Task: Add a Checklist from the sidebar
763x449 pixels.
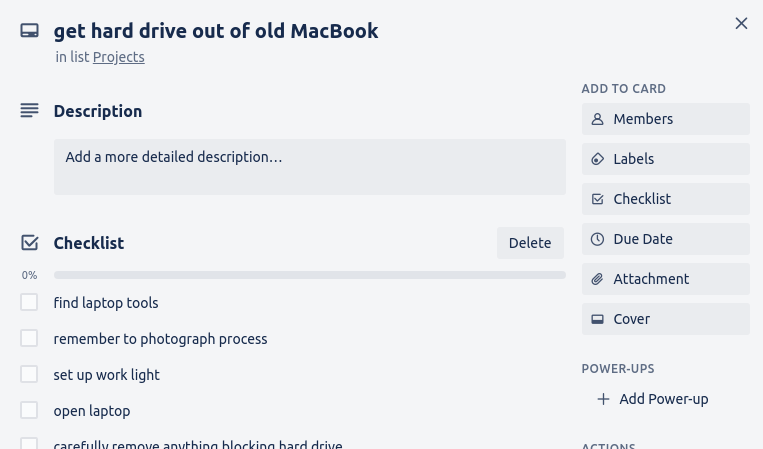Action: click(x=665, y=199)
